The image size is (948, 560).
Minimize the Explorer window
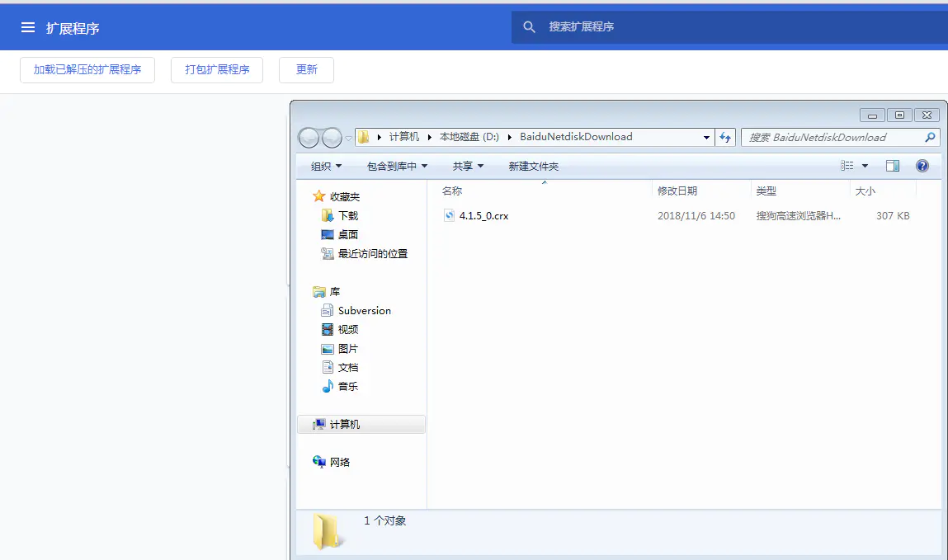point(872,115)
